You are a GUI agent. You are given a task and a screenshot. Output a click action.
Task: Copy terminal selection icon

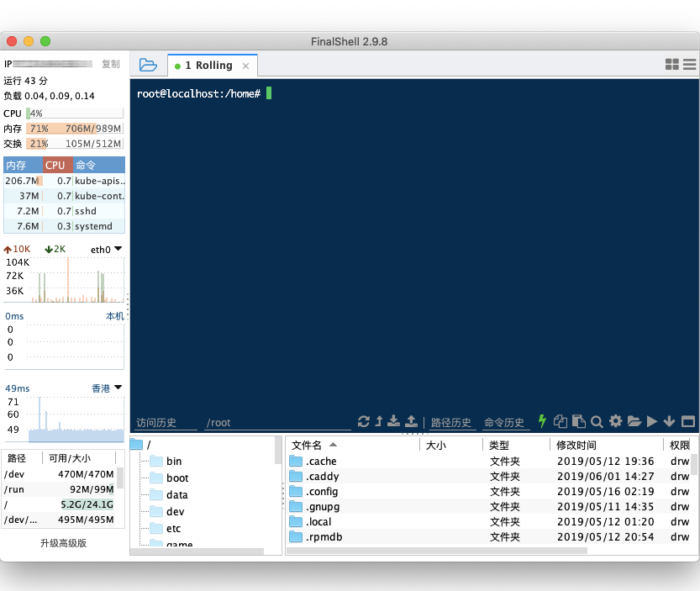[x=561, y=421]
